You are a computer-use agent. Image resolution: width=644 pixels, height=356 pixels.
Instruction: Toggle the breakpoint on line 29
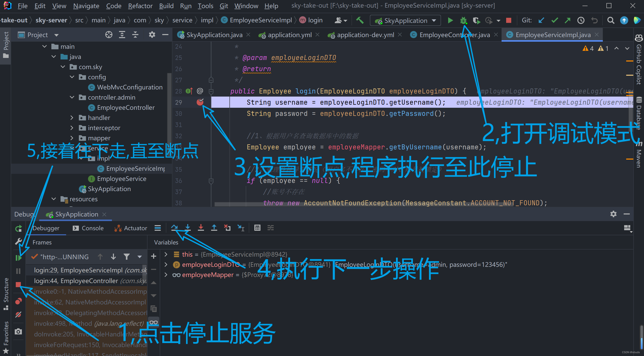coord(200,102)
